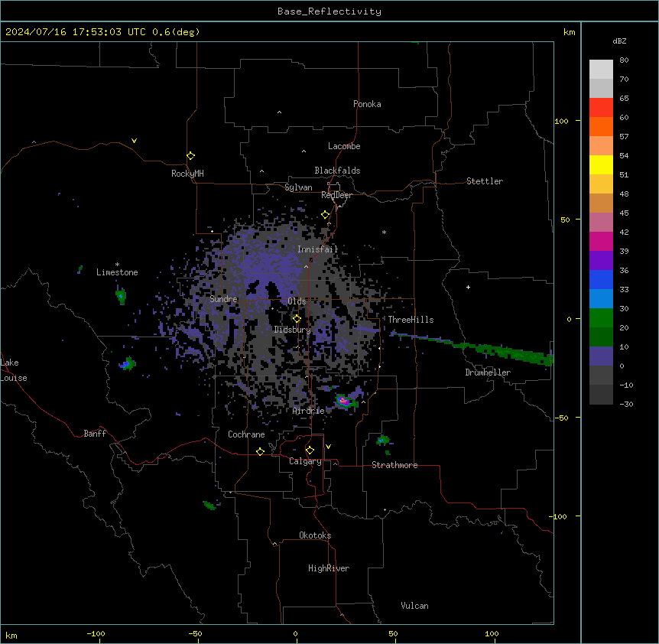Select the Lake Louise label
The width and height of the screenshot is (659, 644).
[x=14, y=370]
